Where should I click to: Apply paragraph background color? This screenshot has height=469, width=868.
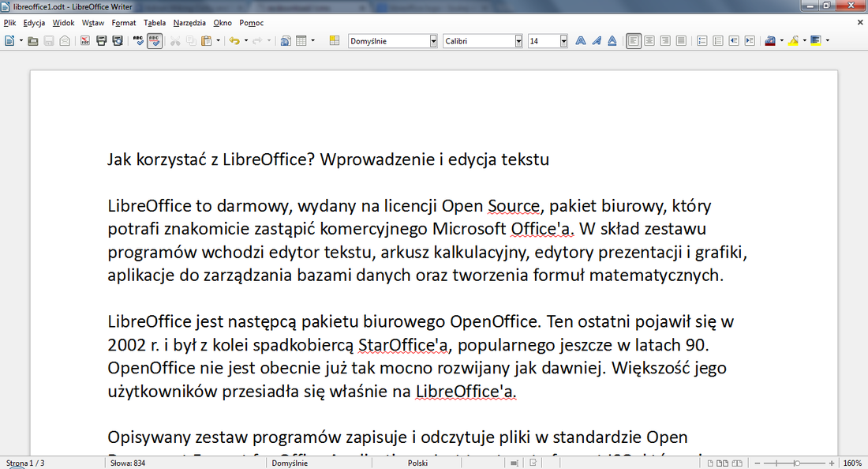pos(816,40)
